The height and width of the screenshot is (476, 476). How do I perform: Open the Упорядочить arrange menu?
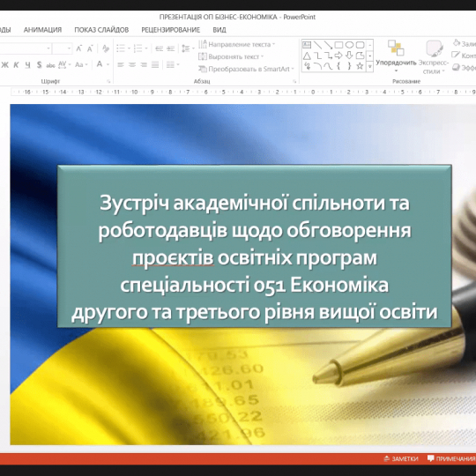click(x=396, y=56)
